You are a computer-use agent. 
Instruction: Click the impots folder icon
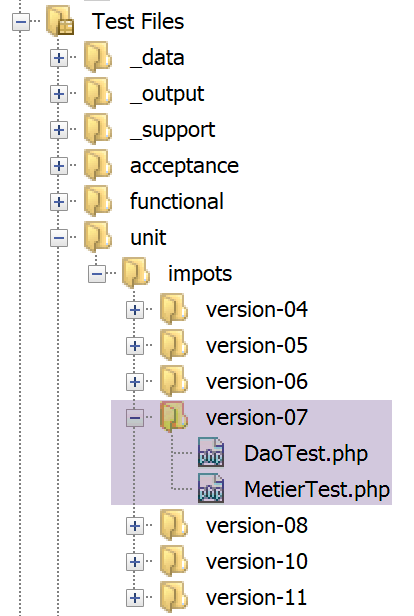(136, 273)
